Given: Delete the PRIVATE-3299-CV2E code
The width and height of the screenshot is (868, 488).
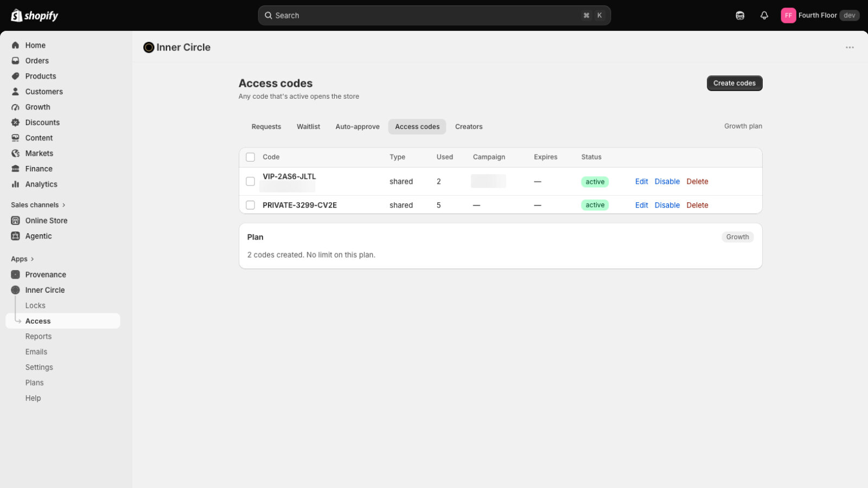Looking at the screenshot, I should (697, 206).
